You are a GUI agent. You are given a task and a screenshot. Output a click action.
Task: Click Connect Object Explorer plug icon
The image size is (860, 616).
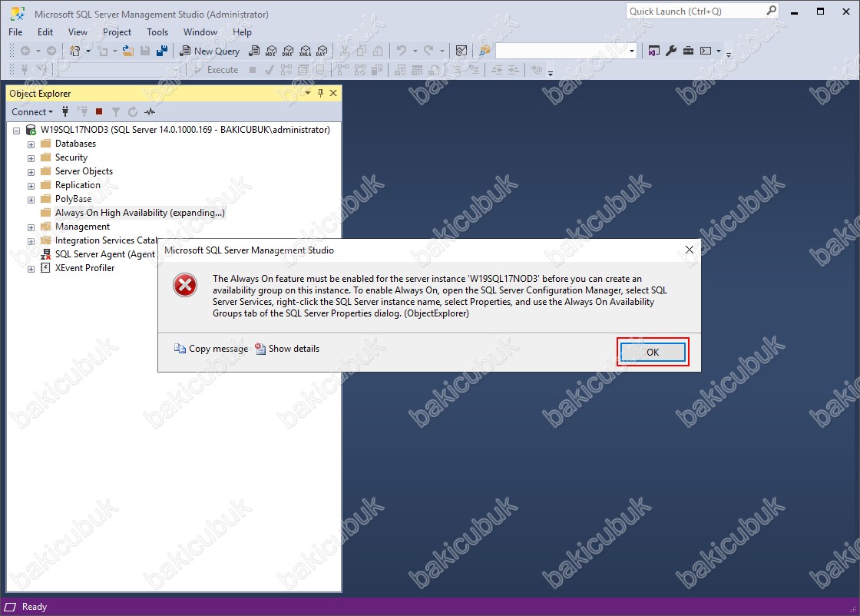65,112
